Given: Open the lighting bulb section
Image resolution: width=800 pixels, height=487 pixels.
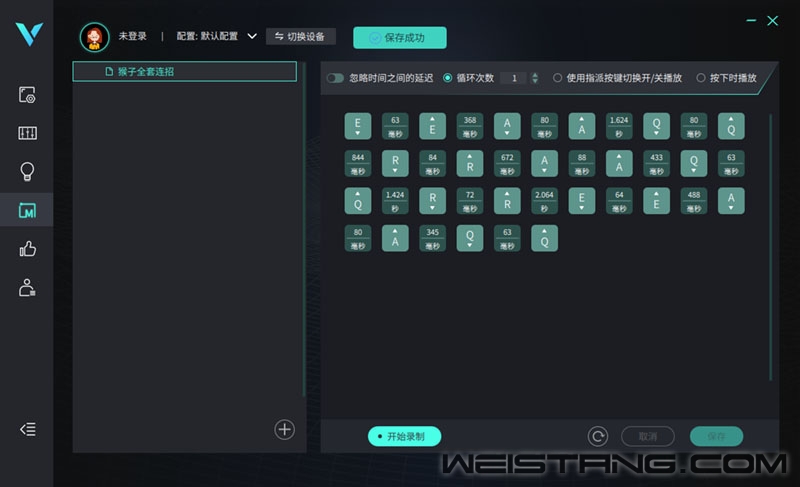Looking at the screenshot, I should click(28, 171).
